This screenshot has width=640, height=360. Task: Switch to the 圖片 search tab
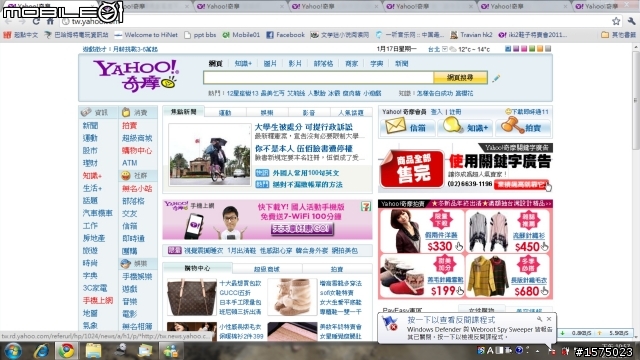point(270,64)
